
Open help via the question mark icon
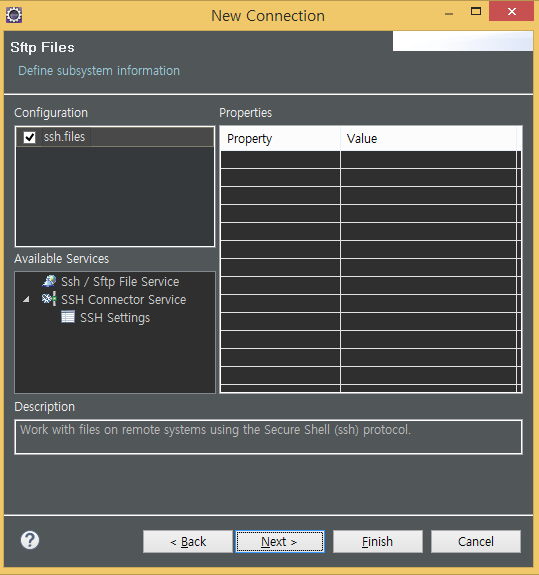tap(30, 541)
